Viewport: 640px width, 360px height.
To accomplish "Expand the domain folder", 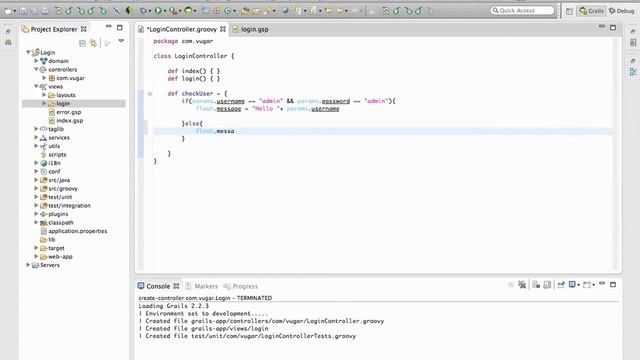I will 36,61.
